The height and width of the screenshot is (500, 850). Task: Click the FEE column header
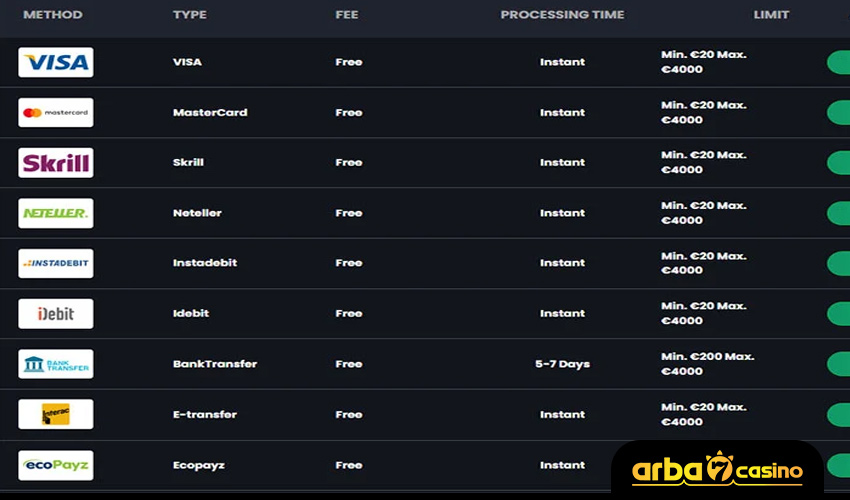tap(347, 15)
